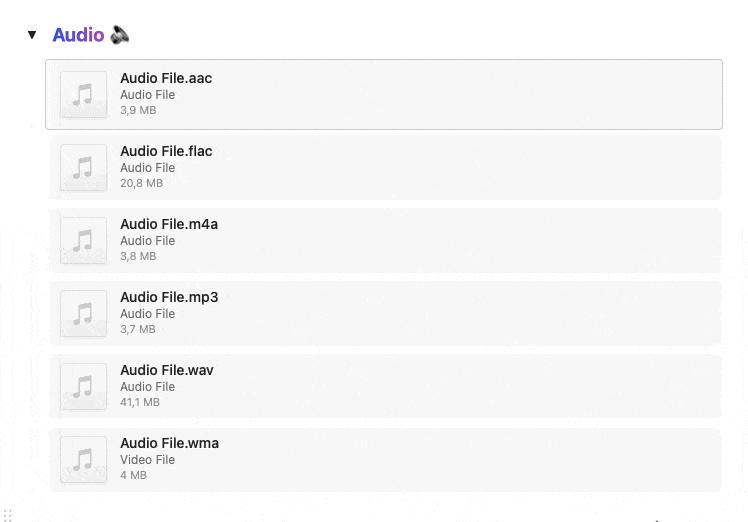Viewport: 748px width, 522px height.
Task: Click the 3,9 MB size of the aac file
Action: pos(138,110)
